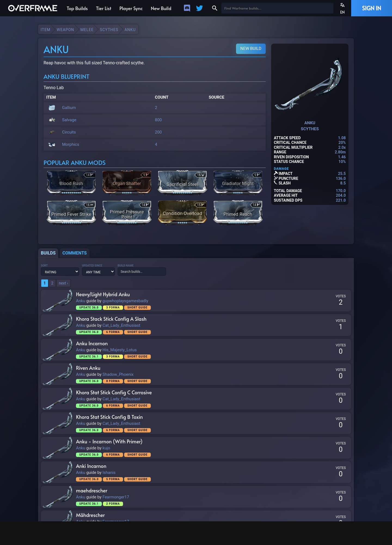Open author guywhoplaysgamesbadly profile
Screen dimensions: 392x545
tap(125, 301)
